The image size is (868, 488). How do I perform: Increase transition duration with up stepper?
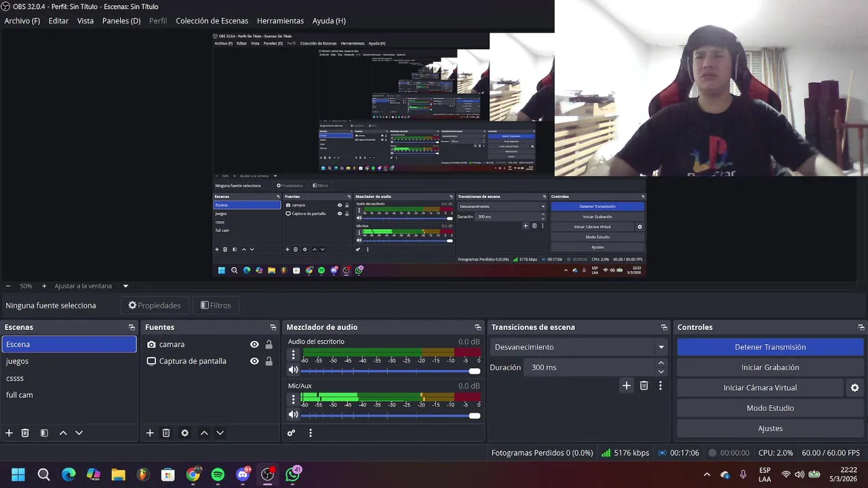pyautogui.click(x=661, y=363)
